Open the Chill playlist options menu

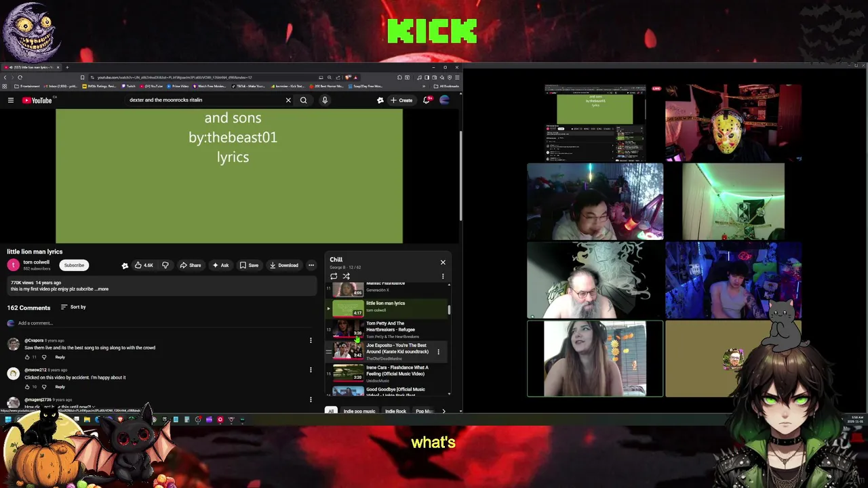(443, 277)
